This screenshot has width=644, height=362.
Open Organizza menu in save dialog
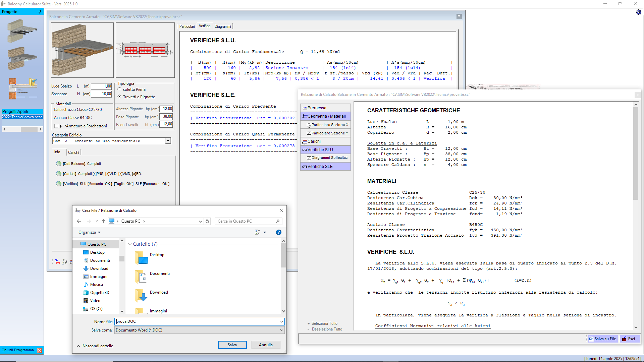point(89,232)
